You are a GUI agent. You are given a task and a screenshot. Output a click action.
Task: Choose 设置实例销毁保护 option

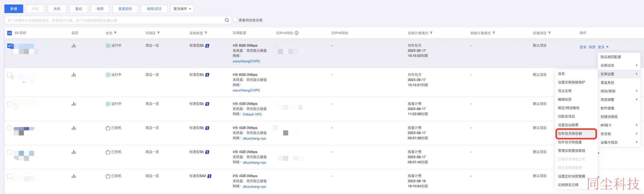[x=576, y=82]
